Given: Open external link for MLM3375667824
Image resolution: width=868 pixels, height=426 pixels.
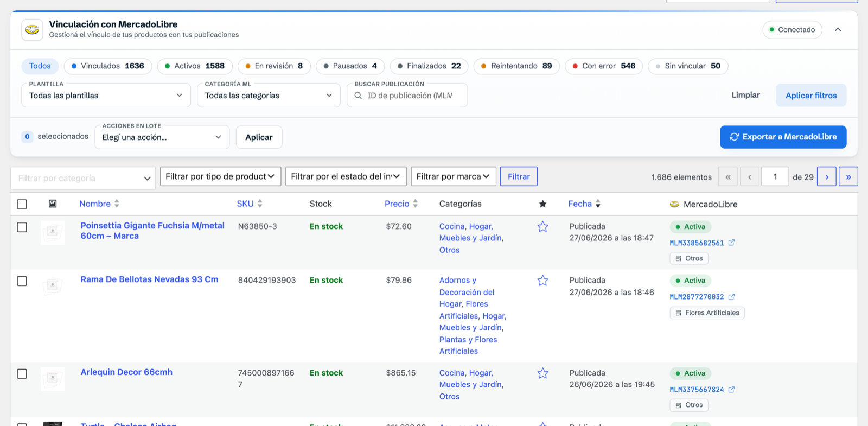Looking at the screenshot, I should (x=731, y=390).
